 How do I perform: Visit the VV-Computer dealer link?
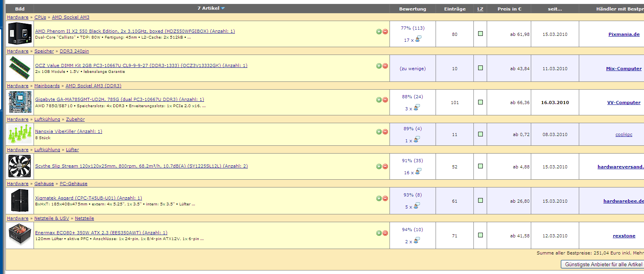click(x=624, y=103)
